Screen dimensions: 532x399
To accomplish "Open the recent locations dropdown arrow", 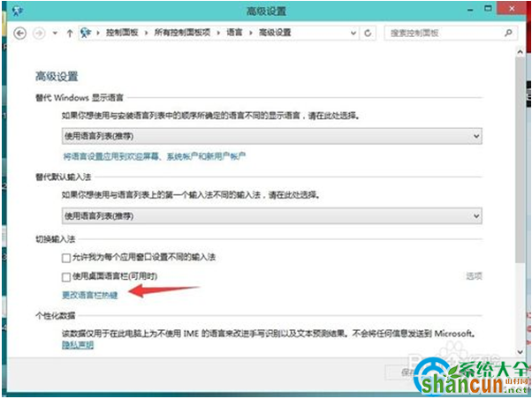I will coord(55,34).
